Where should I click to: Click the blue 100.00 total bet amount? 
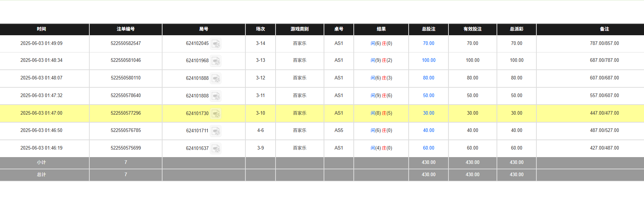[x=428, y=60]
